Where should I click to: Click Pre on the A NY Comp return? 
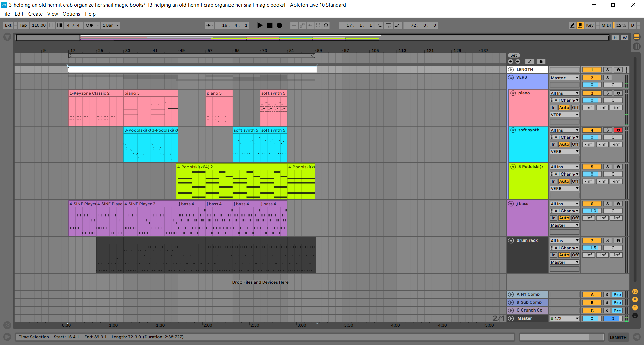click(x=617, y=295)
